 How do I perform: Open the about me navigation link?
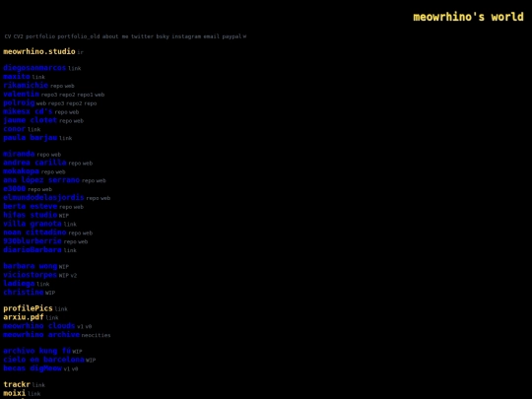pyautogui.click(x=115, y=36)
